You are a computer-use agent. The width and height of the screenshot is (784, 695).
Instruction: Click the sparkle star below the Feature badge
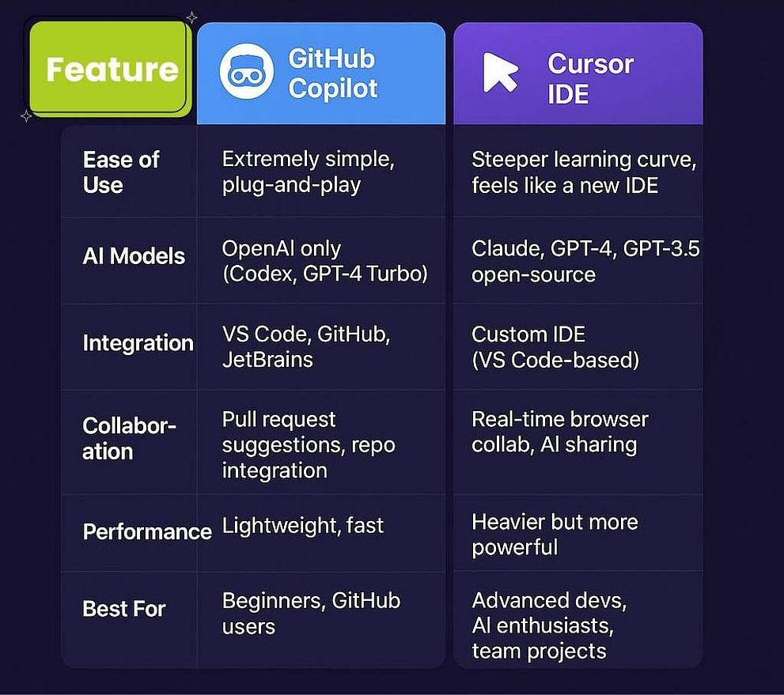click(x=26, y=116)
